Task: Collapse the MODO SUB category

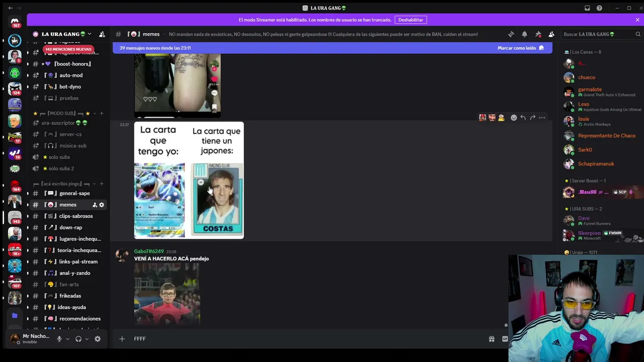Action: coord(64,113)
